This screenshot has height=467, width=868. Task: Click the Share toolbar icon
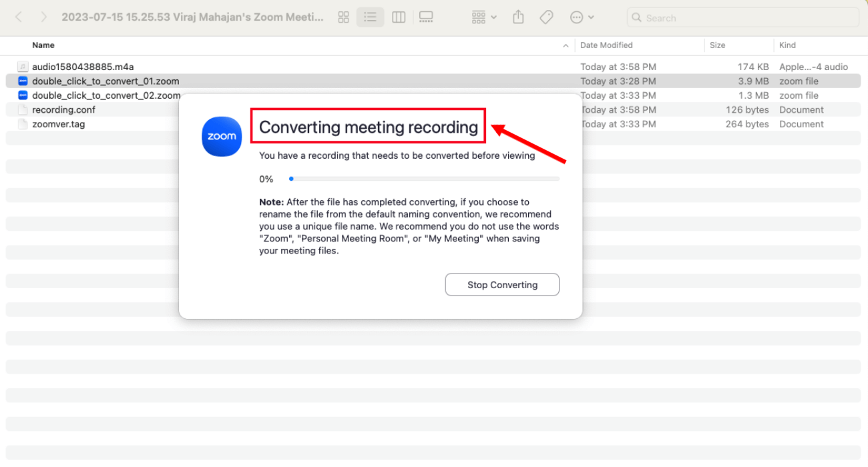(x=518, y=17)
